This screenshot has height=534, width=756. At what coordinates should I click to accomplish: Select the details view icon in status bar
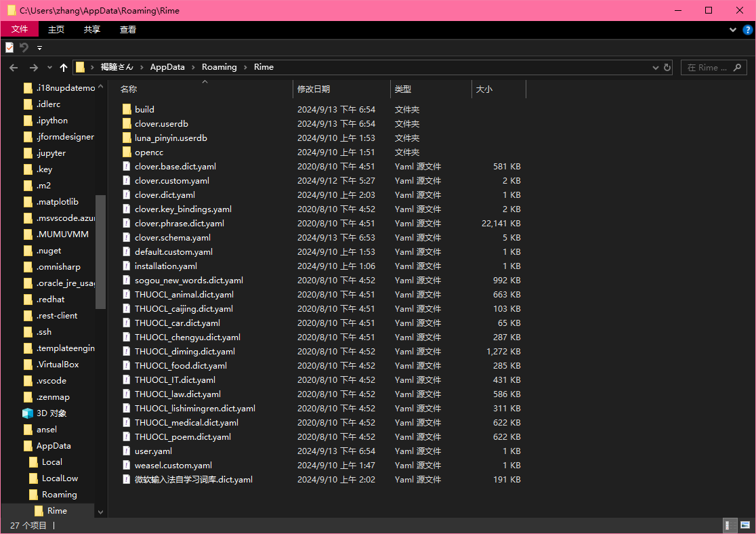(x=730, y=525)
